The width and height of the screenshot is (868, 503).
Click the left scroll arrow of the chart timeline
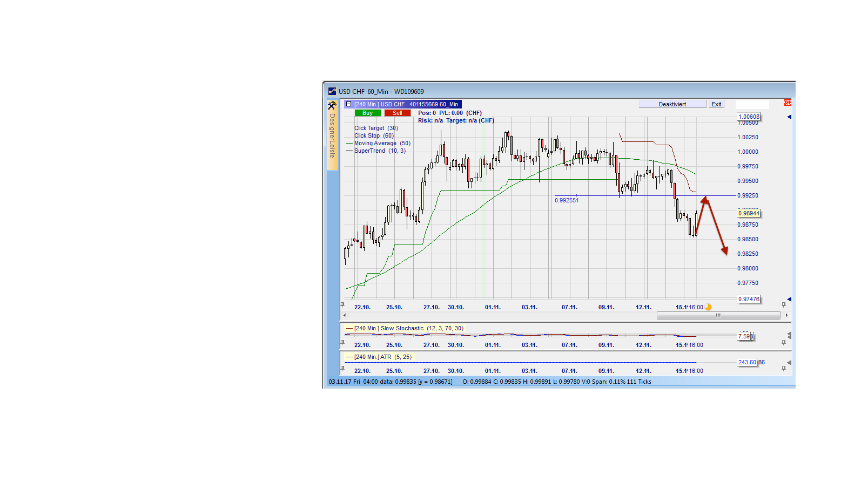point(345,315)
